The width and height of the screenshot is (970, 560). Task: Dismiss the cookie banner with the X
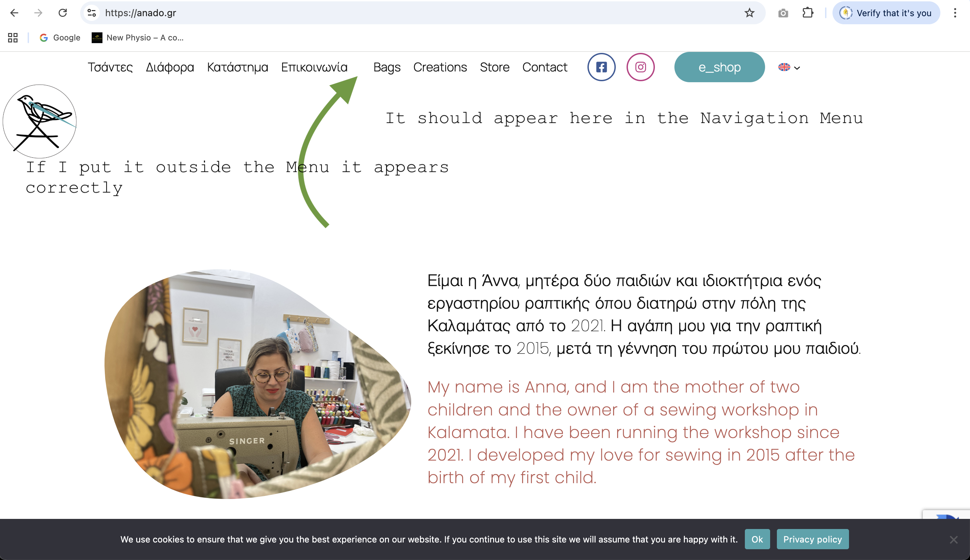click(953, 540)
